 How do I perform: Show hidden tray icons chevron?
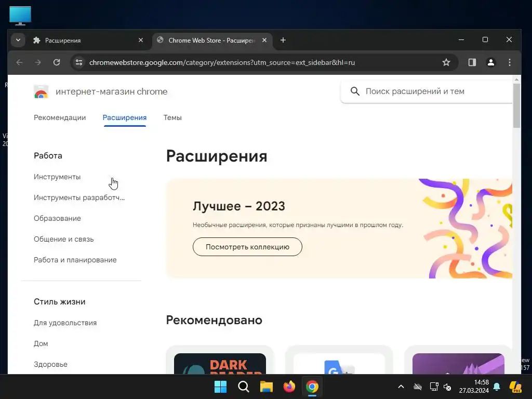[401, 387]
